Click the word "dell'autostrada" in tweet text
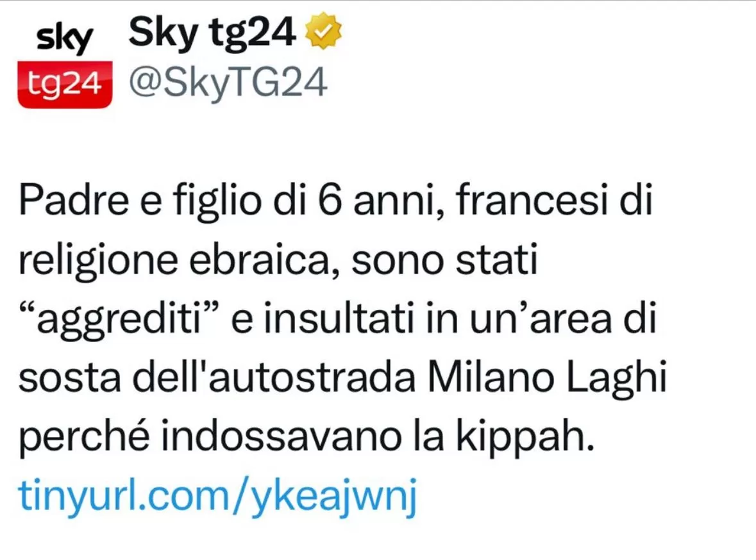The image size is (756, 560). tap(274, 377)
